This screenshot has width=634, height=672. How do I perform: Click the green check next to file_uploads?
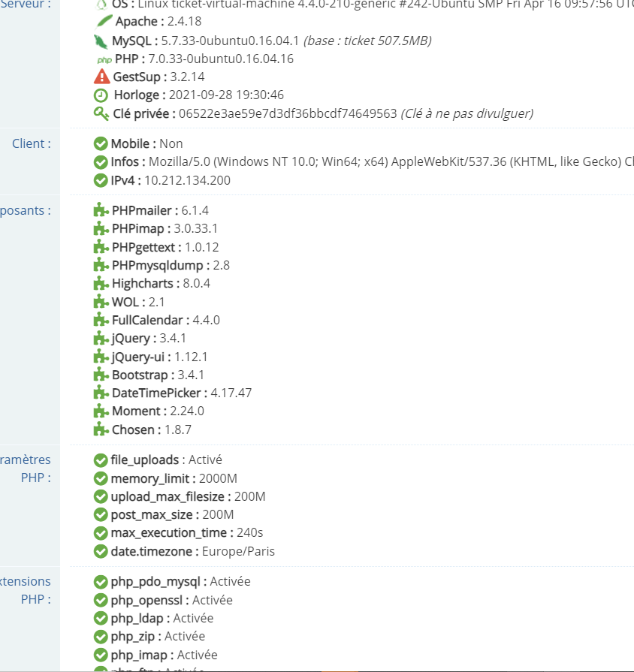101,460
